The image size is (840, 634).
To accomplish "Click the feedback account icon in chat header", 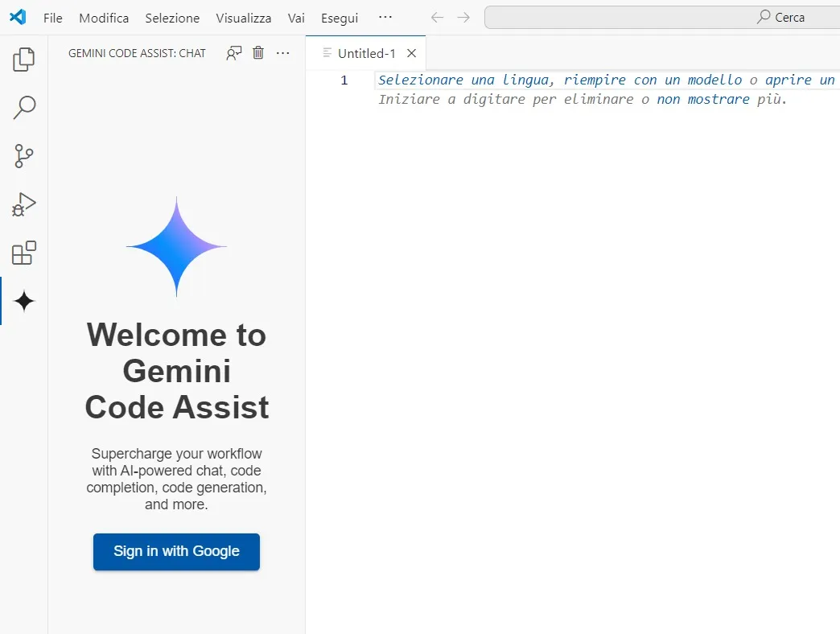I will point(233,52).
